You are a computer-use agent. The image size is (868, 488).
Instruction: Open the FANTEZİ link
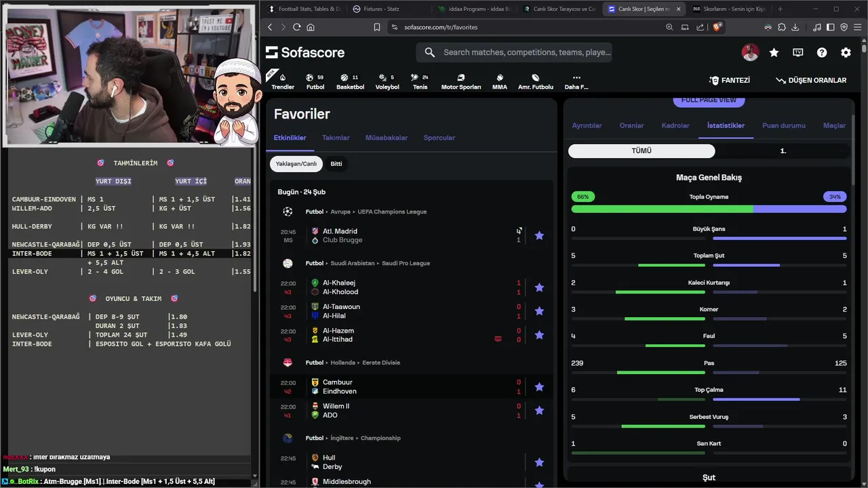(x=729, y=80)
